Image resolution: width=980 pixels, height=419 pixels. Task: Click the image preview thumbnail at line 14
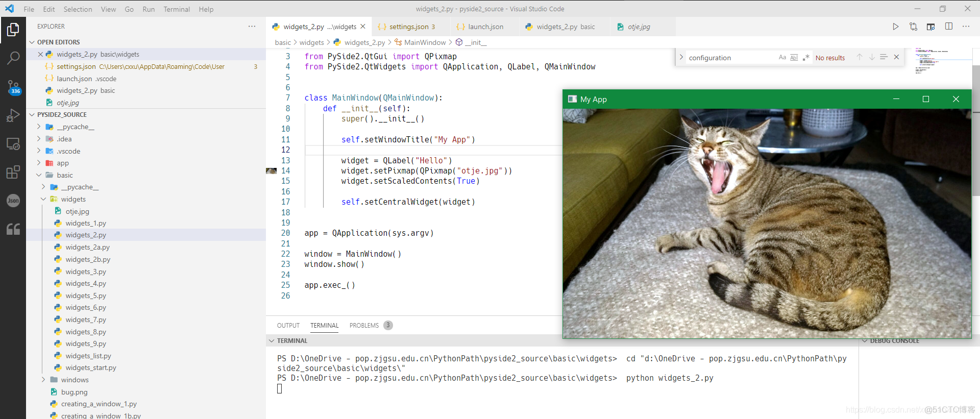click(x=272, y=171)
